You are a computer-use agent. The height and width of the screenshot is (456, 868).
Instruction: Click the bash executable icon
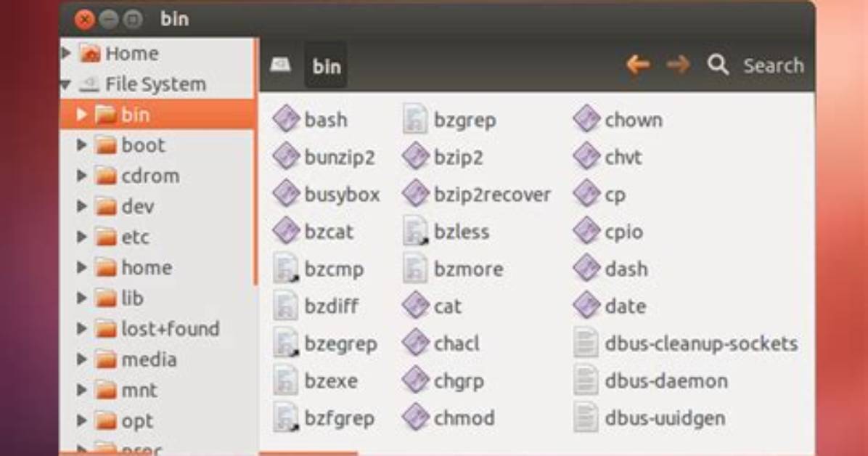tap(286, 119)
